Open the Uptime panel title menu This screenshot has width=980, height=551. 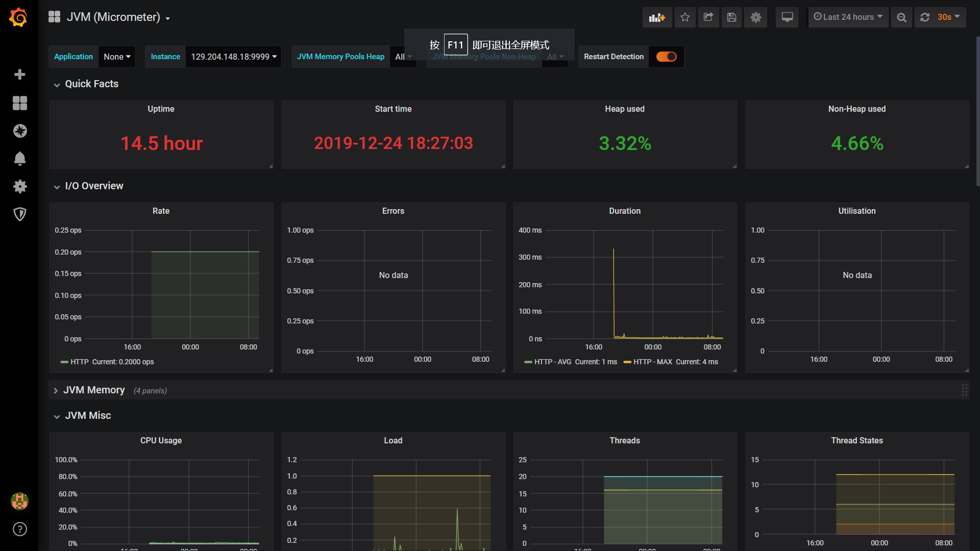click(161, 109)
